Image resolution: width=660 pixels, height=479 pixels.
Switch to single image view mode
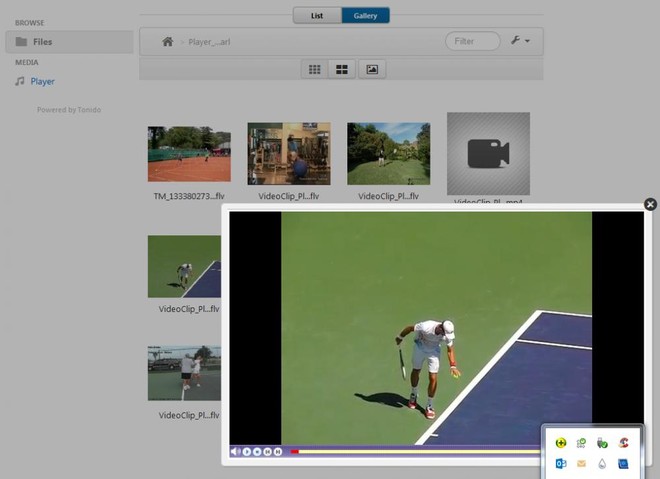[x=372, y=69]
